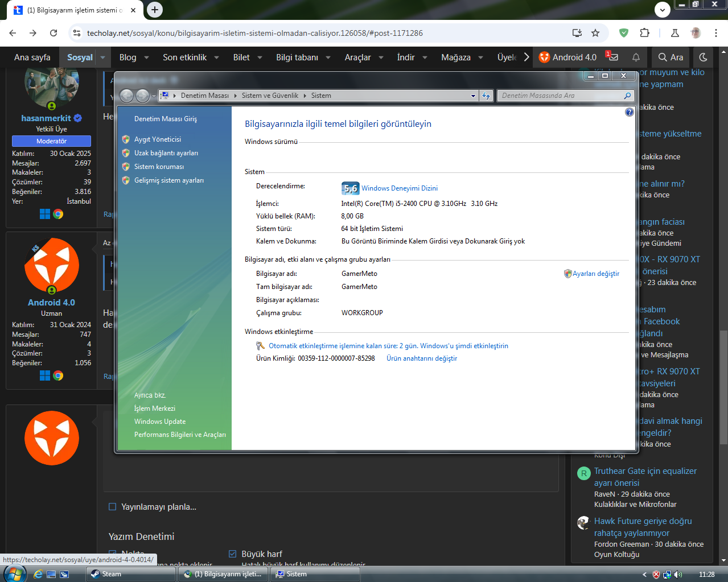Image resolution: width=728 pixels, height=582 pixels.
Task: Open Chrome extensions puzzle icon
Action: (x=644, y=33)
